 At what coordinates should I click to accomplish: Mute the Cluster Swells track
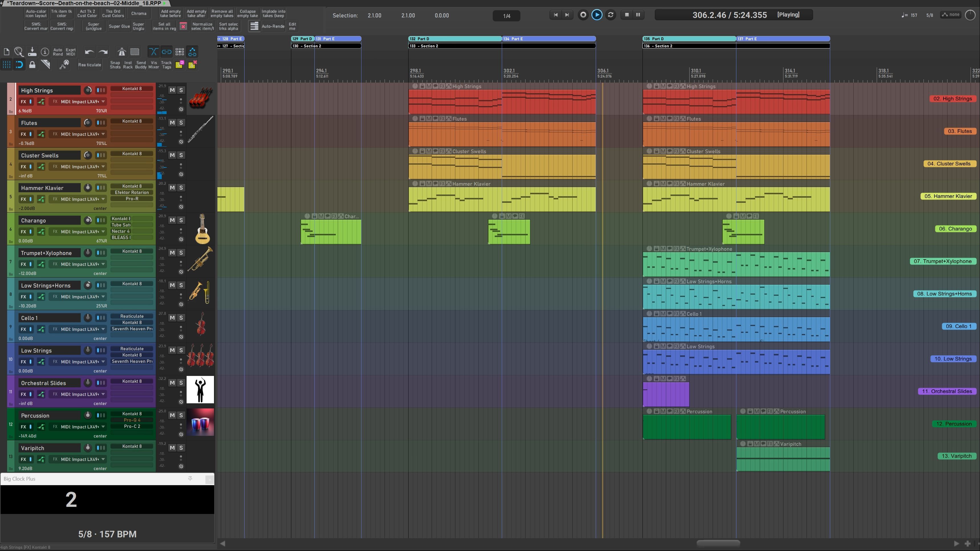point(172,155)
